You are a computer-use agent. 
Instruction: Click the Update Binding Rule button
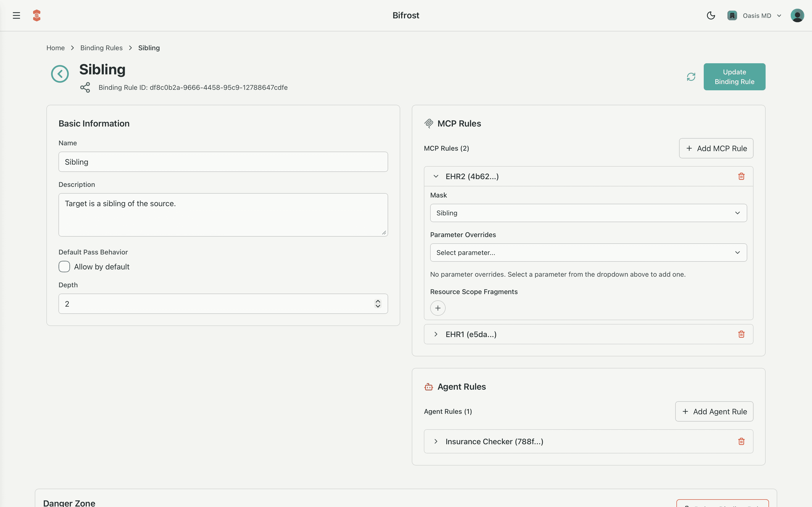point(734,77)
